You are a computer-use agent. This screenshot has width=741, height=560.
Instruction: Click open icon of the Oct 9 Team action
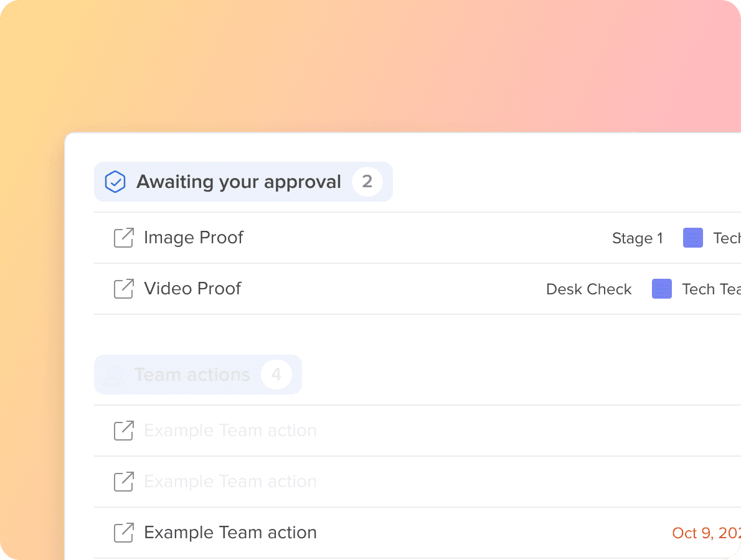click(124, 532)
